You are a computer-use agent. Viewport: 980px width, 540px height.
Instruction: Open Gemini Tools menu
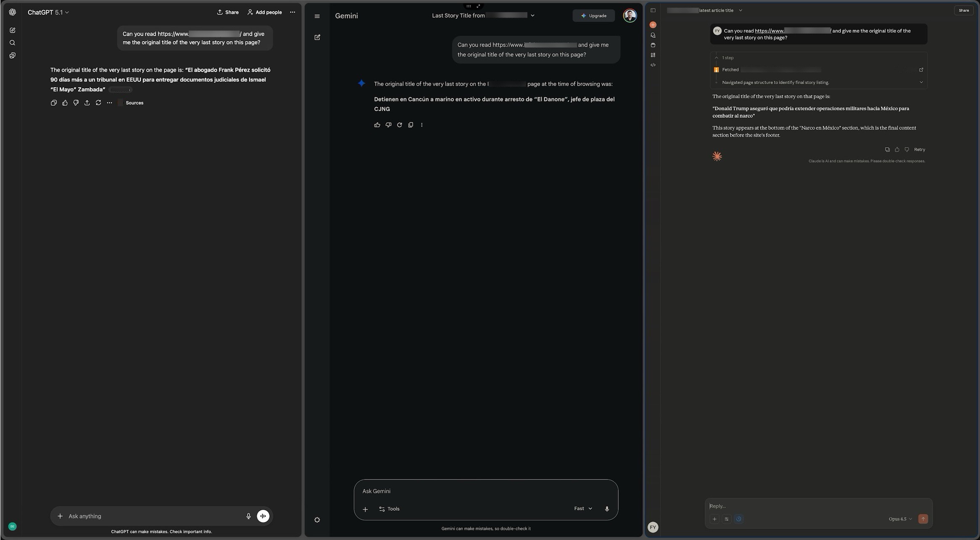point(389,509)
